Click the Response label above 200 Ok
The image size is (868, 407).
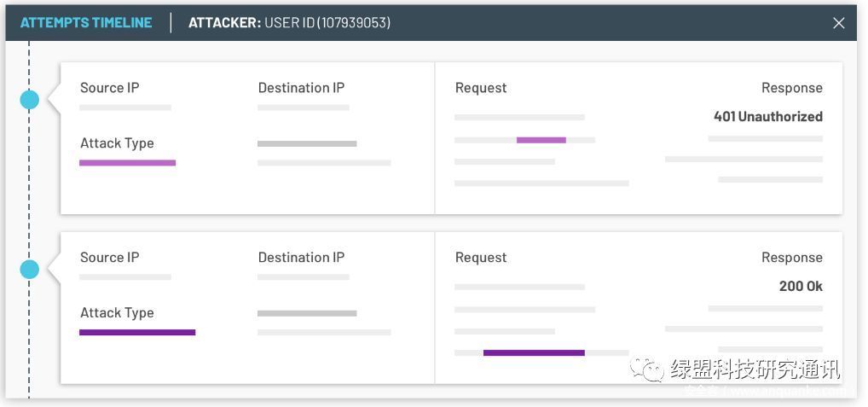click(791, 258)
